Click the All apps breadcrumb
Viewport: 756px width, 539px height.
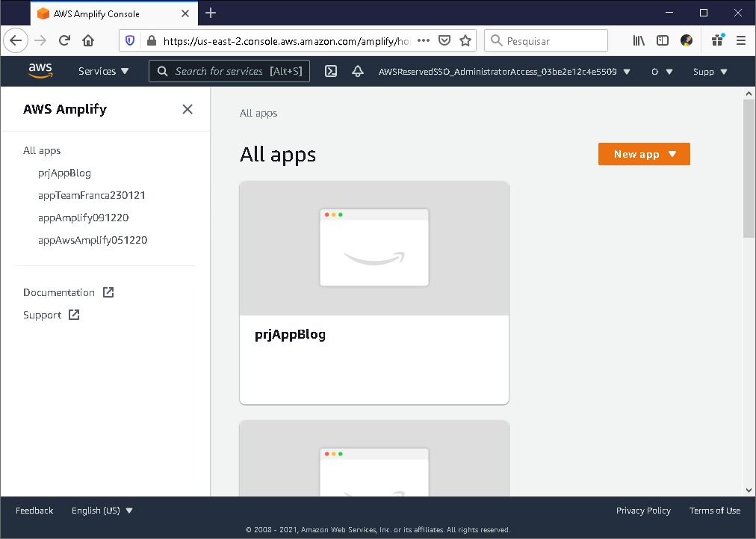[x=258, y=113]
